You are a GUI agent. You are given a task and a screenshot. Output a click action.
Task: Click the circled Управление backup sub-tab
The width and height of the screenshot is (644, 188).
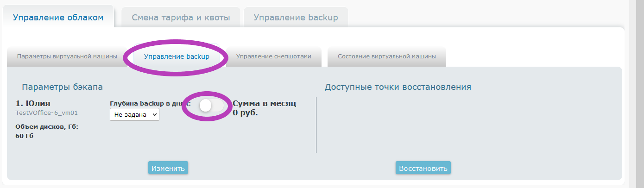(x=177, y=56)
